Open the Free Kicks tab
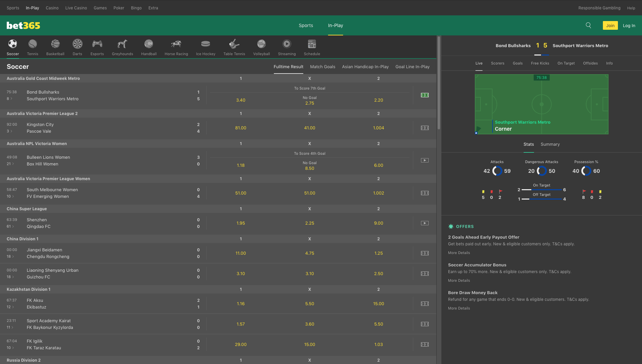The width and height of the screenshot is (642, 364). (x=540, y=63)
